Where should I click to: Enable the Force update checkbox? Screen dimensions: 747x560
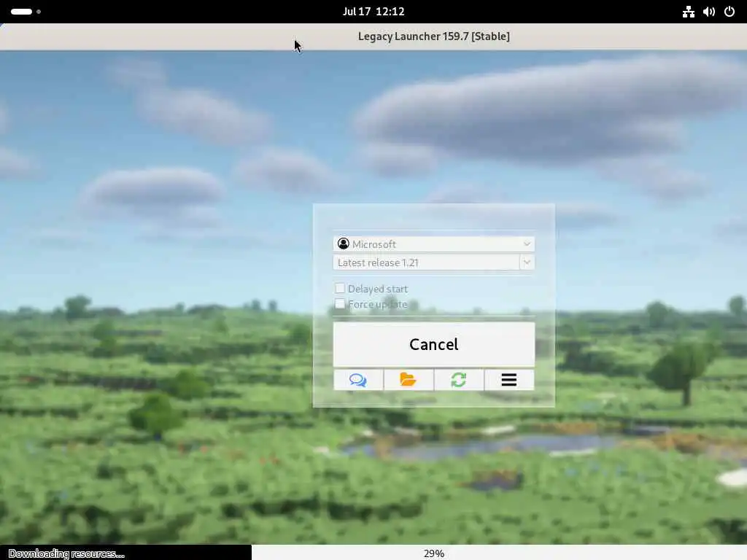tap(340, 304)
